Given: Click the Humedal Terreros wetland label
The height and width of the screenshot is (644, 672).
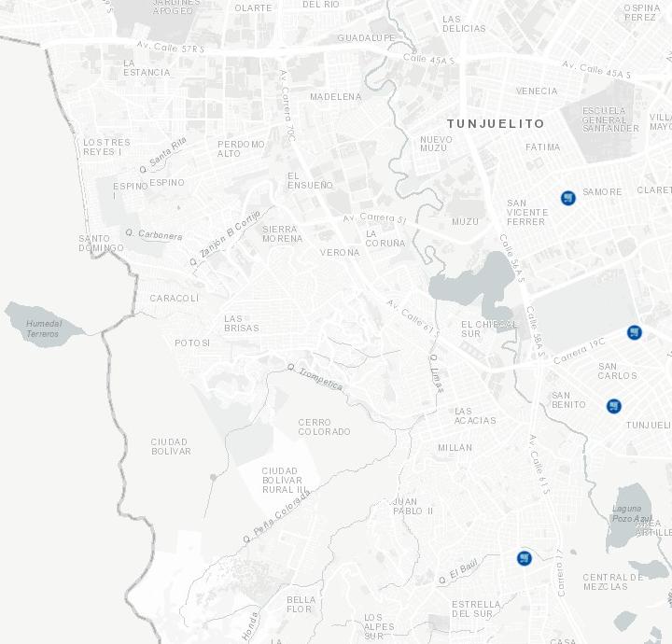Looking at the screenshot, I should pos(44,329).
